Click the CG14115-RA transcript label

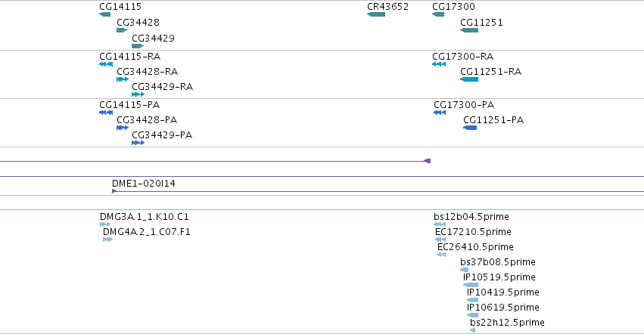point(130,56)
